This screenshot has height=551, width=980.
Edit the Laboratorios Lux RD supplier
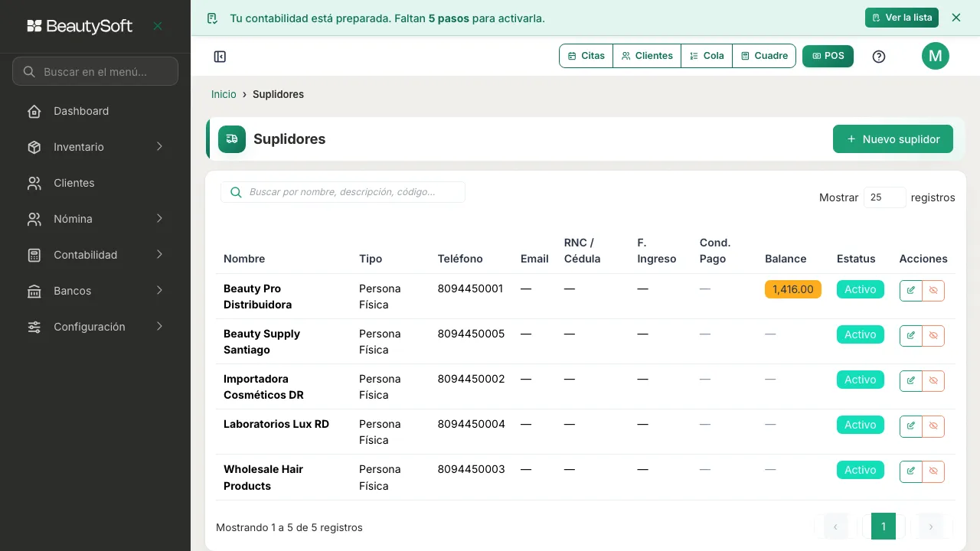click(911, 426)
